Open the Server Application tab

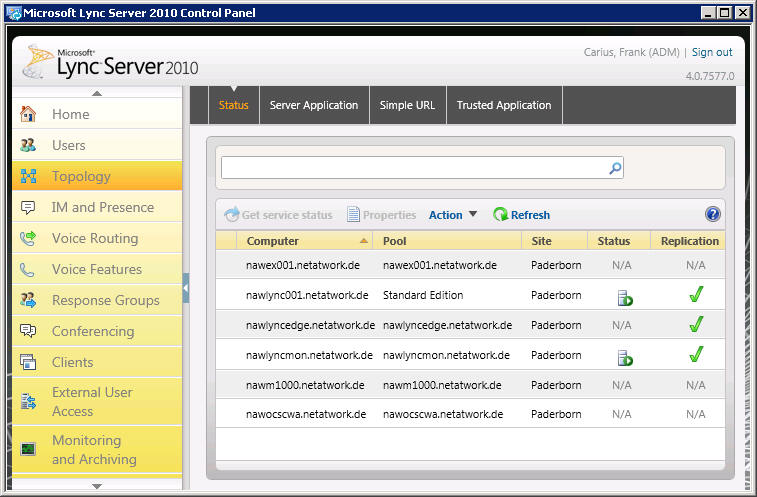[x=314, y=105]
